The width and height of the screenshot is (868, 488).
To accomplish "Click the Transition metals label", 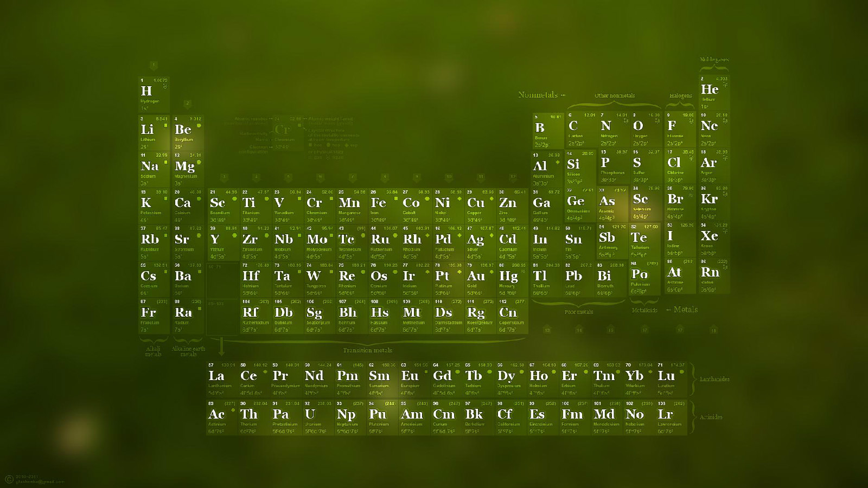I will tap(367, 350).
